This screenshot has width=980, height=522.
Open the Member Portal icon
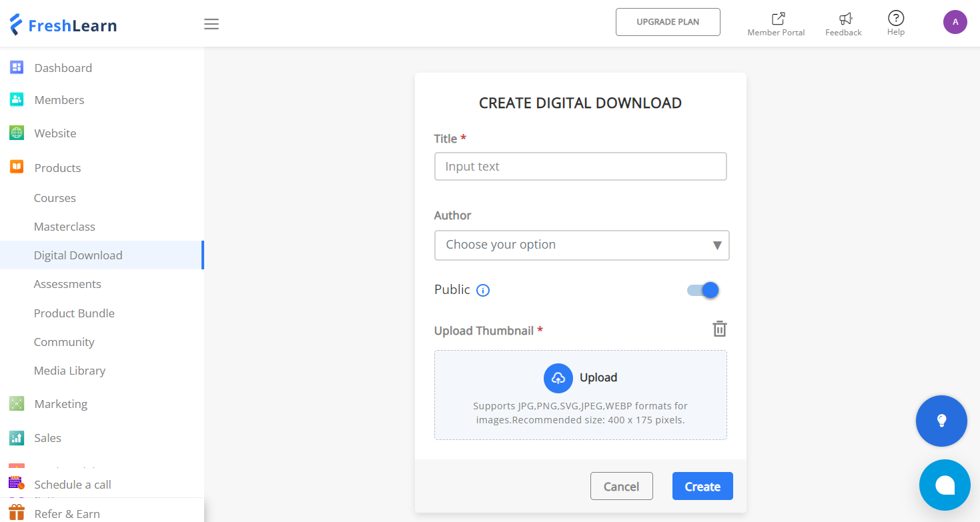click(x=778, y=19)
